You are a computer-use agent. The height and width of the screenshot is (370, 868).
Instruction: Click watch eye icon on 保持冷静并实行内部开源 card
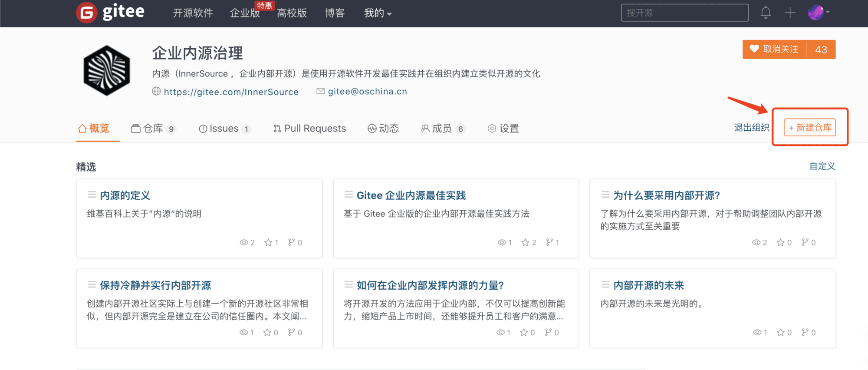[244, 332]
